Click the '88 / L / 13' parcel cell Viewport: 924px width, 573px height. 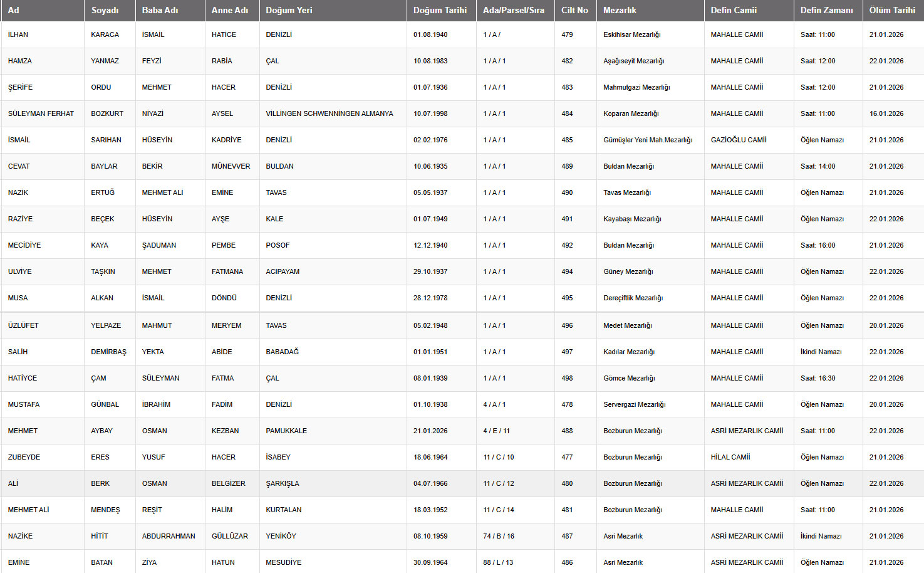click(x=498, y=562)
